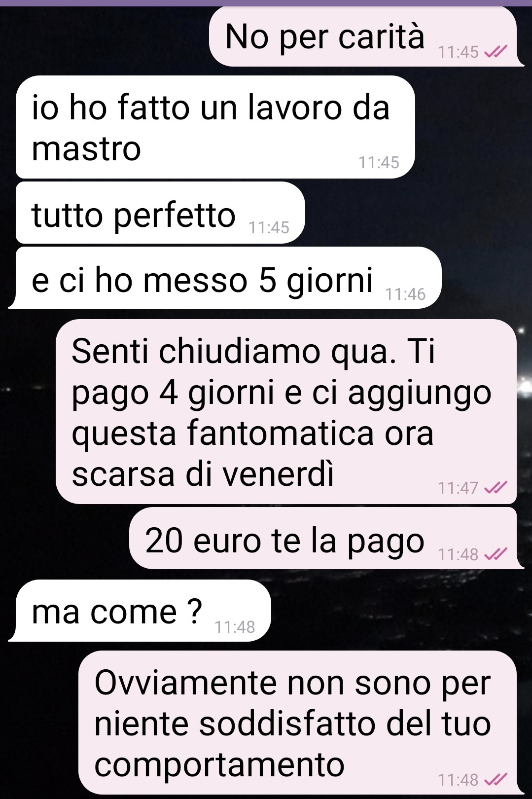
Task: Click the double-check icon beside 11:47
Action: (x=496, y=488)
